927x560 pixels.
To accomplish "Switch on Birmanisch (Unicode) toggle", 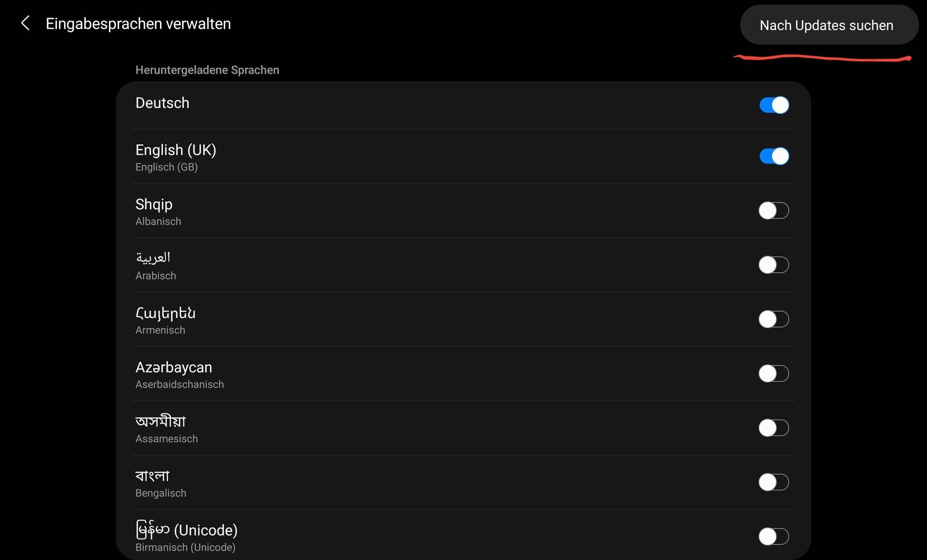I will pos(774,536).
